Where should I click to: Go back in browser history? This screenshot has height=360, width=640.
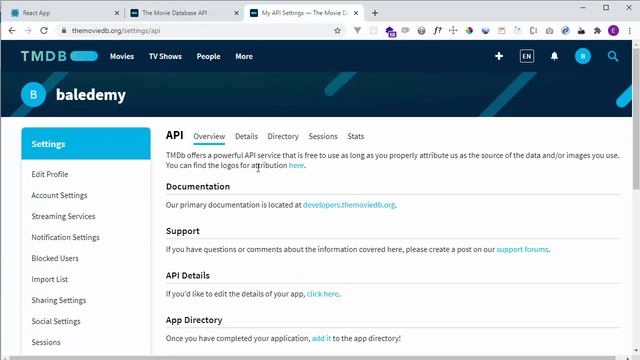coord(12,31)
